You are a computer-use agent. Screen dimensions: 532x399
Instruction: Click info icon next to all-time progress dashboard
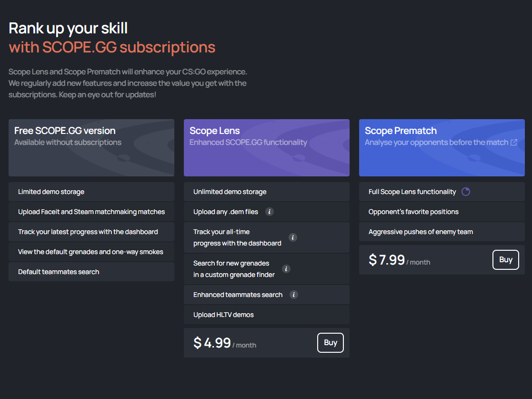pyautogui.click(x=293, y=237)
